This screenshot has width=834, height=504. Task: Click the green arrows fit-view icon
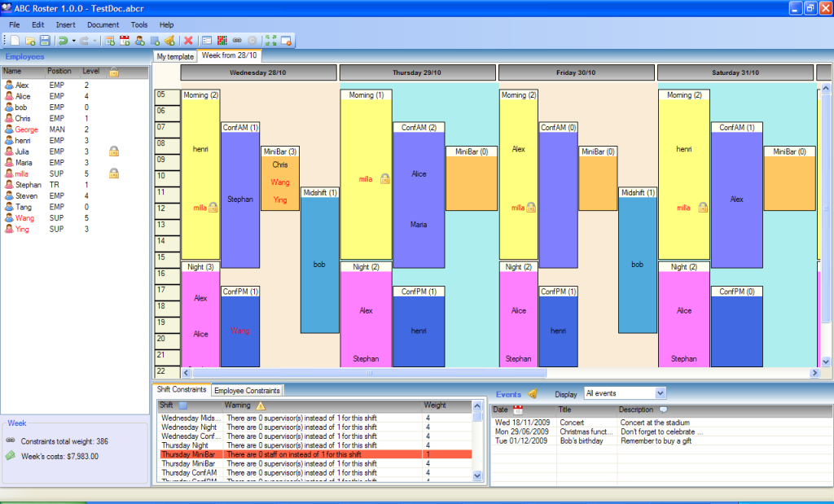[x=270, y=40]
